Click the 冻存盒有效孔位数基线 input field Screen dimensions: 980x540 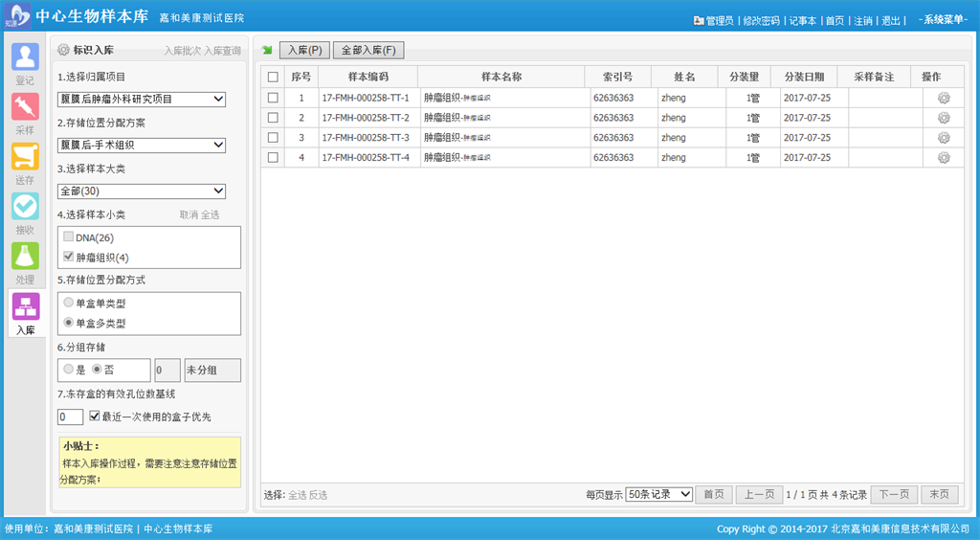point(70,417)
